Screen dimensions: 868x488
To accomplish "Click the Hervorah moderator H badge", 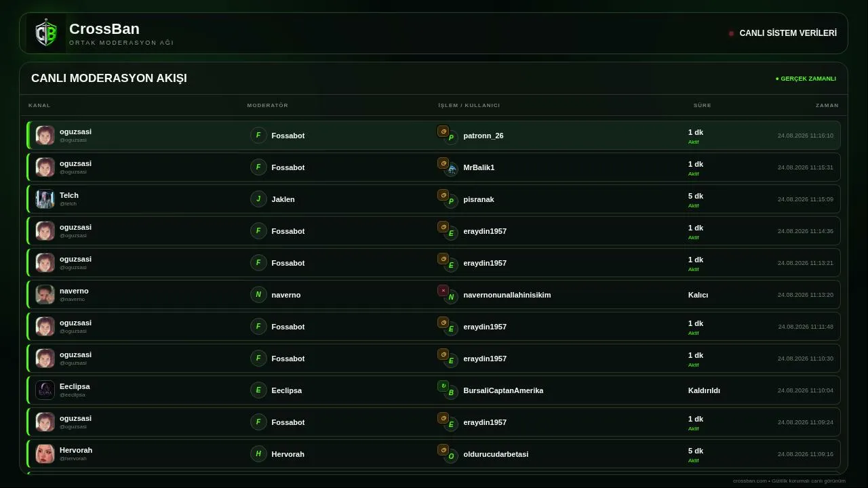I will tap(258, 454).
